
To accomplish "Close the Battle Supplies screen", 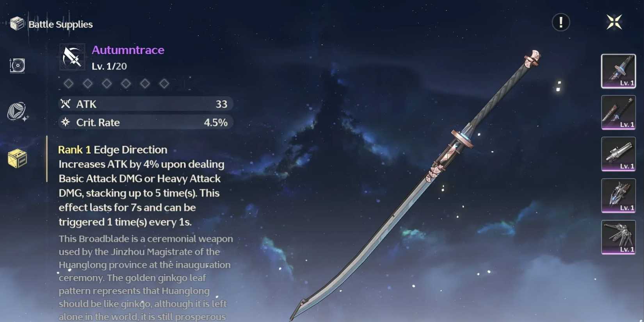I will pyautogui.click(x=614, y=22).
